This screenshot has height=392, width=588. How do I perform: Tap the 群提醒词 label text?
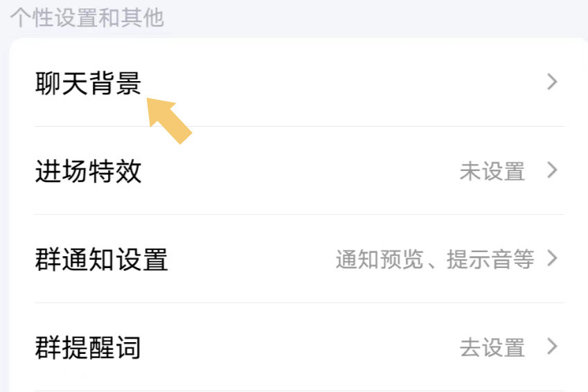coord(88,347)
